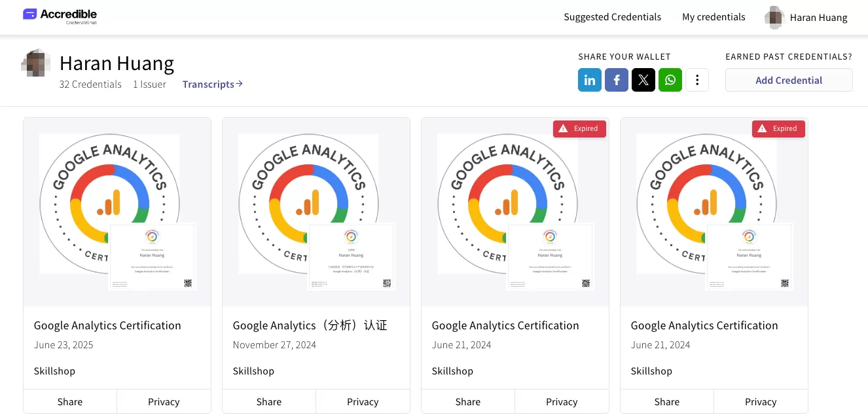
Task: Share wallet on X
Action: 643,80
